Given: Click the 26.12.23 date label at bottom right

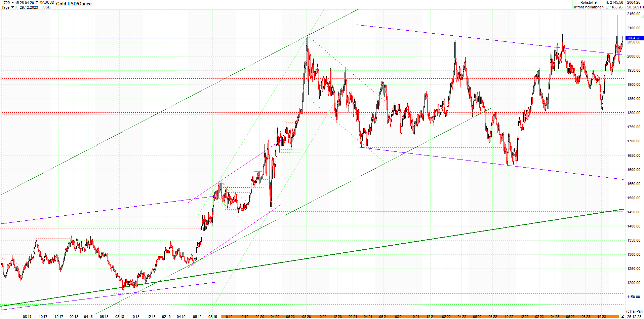Looking at the screenshot, I should click(634, 316).
